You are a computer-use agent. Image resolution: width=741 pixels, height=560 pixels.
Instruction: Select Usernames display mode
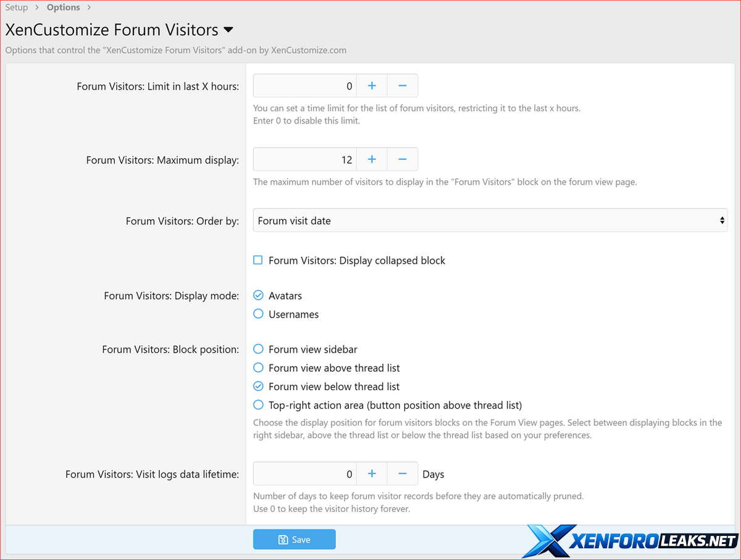tap(258, 314)
